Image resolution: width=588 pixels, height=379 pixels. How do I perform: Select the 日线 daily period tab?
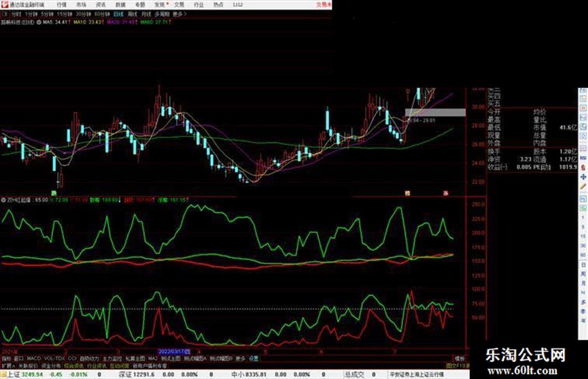tap(118, 14)
